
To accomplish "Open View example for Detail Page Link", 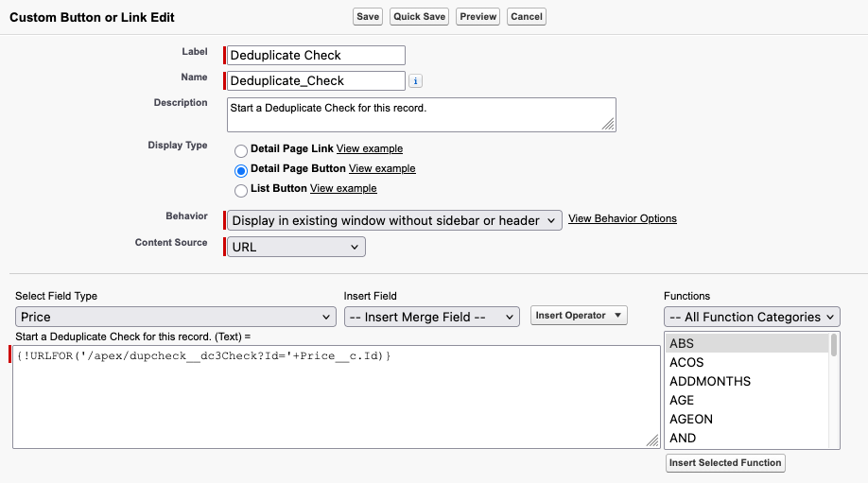I will point(370,148).
